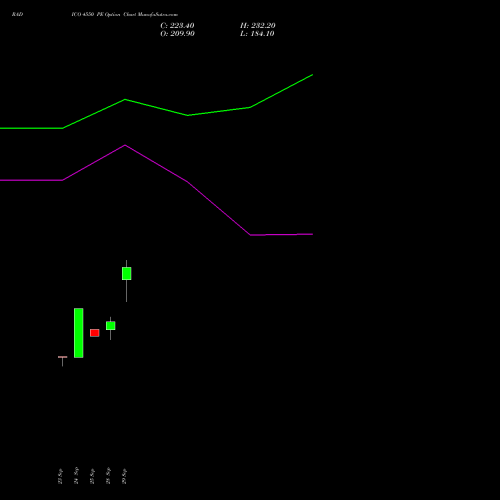500x500 pixels.
Task: Click the topmost green candle for 29 Sep
Action: [127, 273]
